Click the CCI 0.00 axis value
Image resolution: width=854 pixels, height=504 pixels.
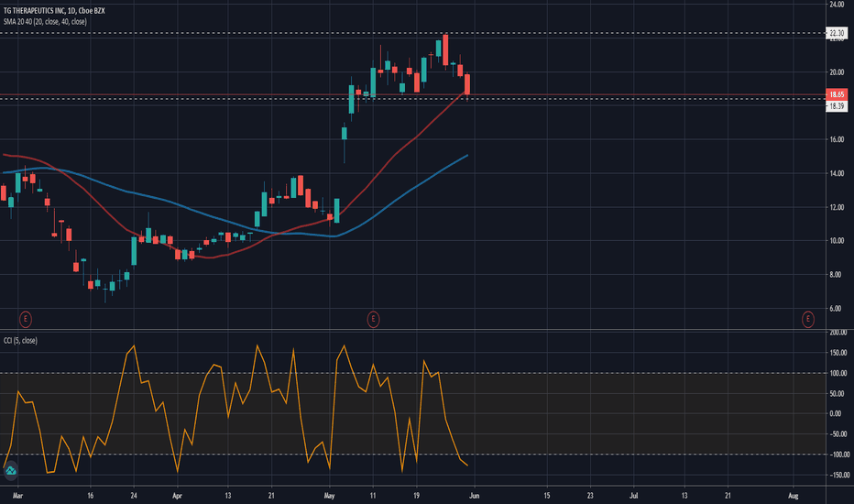coord(836,413)
